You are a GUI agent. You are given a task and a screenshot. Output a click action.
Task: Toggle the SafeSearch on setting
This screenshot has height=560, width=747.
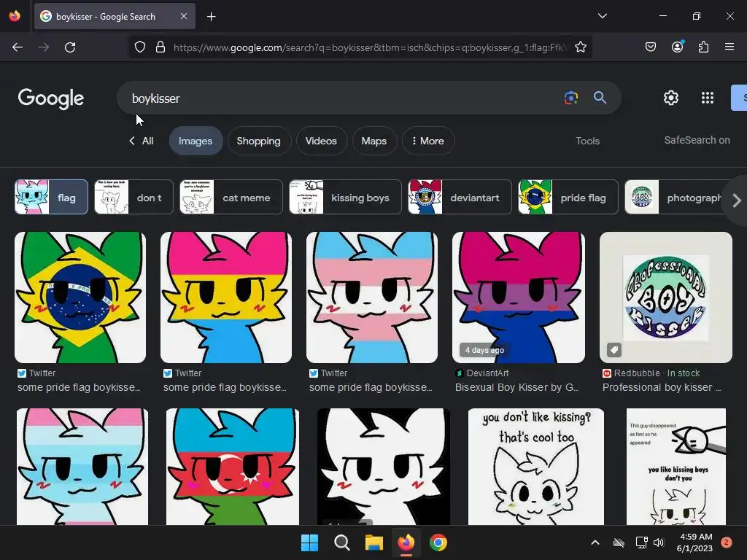coord(697,140)
